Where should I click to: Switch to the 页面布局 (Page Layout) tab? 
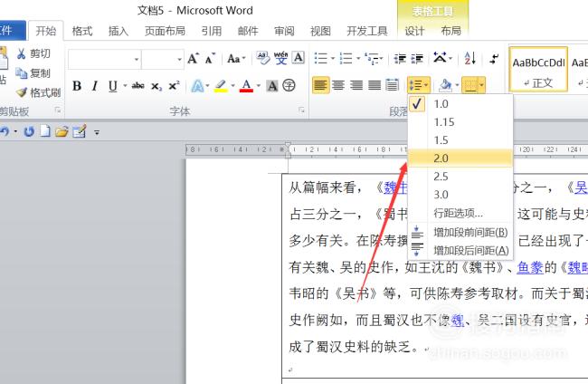point(165,31)
